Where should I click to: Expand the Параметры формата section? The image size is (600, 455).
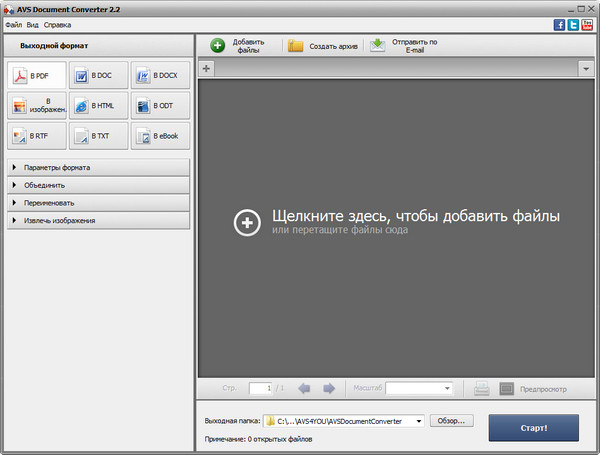97,167
